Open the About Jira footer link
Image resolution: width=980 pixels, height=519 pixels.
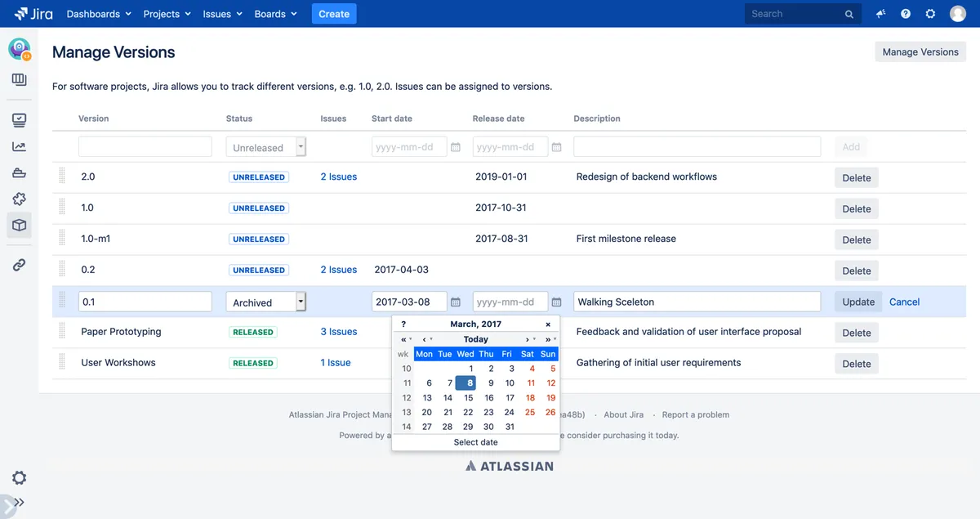[623, 414]
